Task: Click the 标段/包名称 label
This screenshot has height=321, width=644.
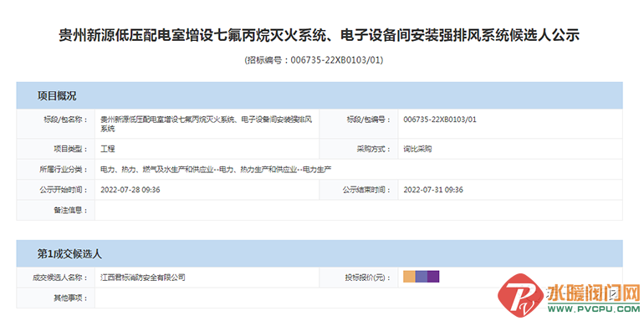Action: [x=65, y=120]
